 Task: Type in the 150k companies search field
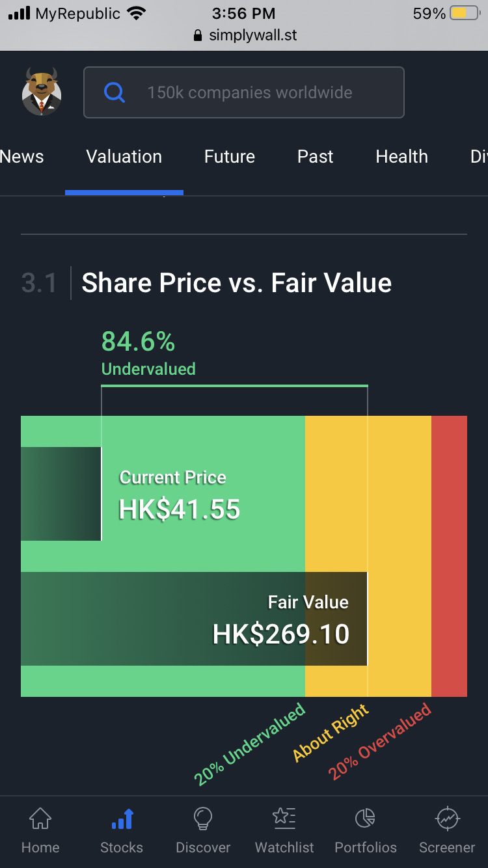click(260, 92)
